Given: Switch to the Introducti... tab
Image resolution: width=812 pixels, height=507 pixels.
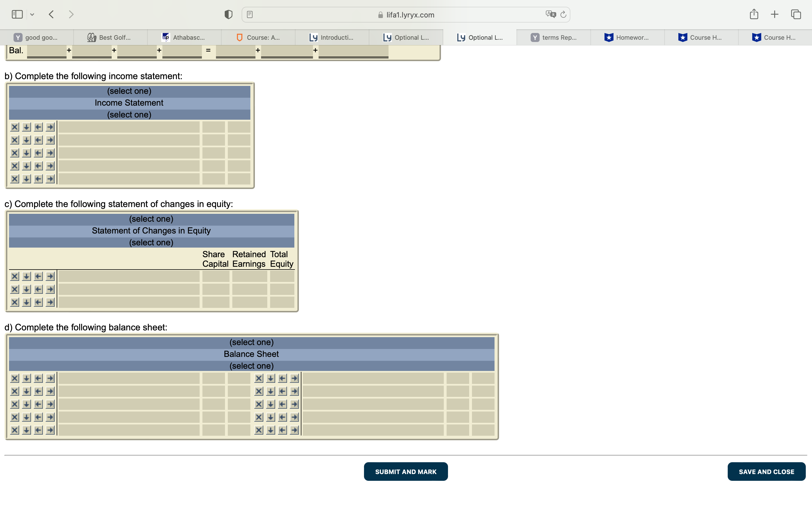Looking at the screenshot, I should click(x=332, y=37).
